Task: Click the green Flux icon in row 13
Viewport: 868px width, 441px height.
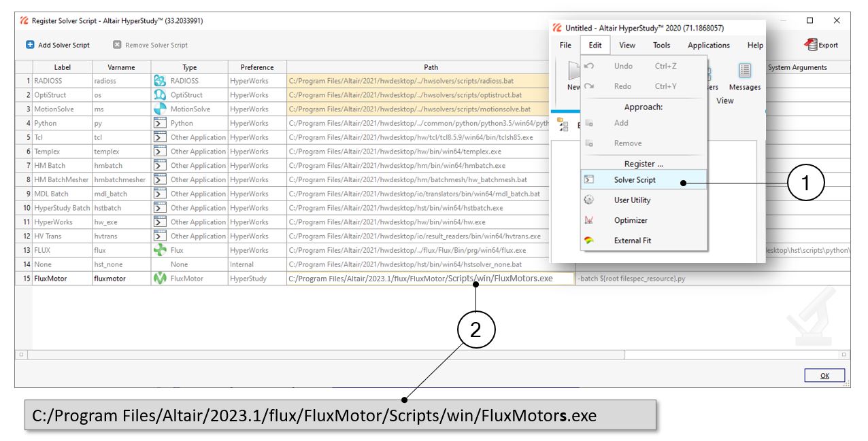Action: click(160, 250)
